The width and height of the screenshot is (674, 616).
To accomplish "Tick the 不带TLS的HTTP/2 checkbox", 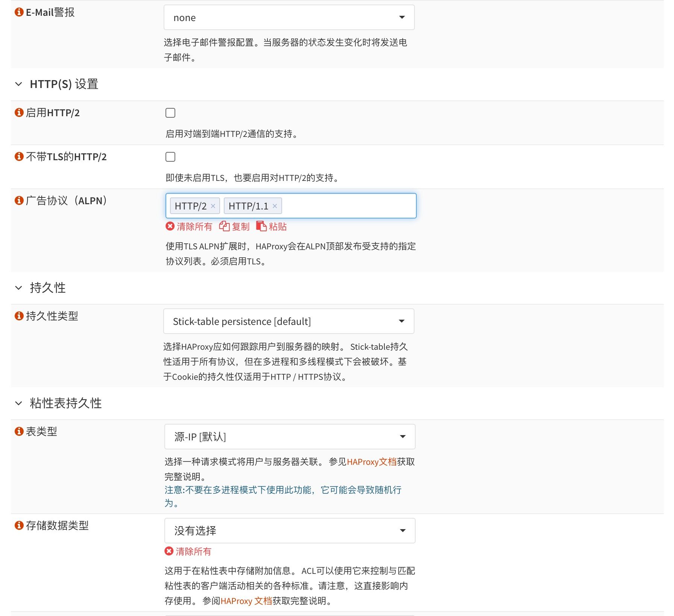I will [x=170, y=157].
